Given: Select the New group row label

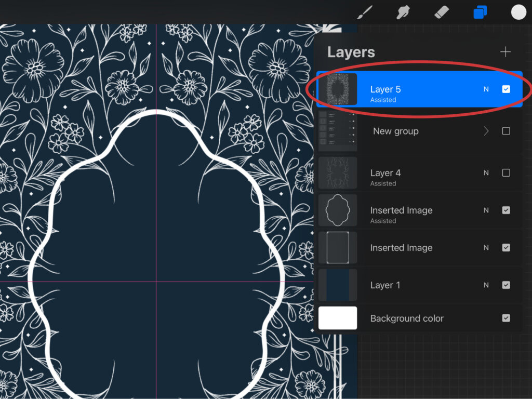Looking at the screenshot, I should coord(395,131).
